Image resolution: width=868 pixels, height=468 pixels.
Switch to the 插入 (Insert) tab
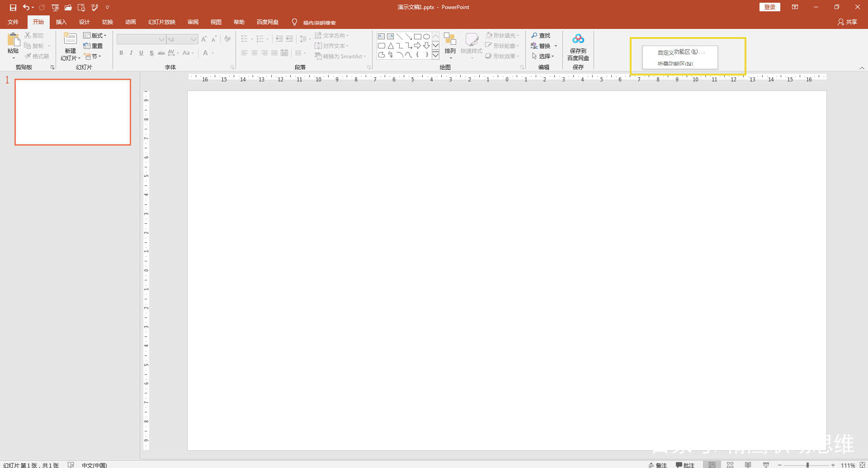point(61,22)
